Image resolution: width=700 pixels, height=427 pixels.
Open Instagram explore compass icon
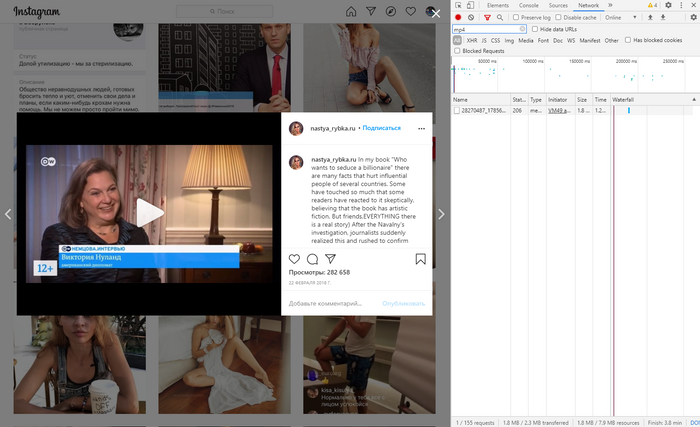391,12
